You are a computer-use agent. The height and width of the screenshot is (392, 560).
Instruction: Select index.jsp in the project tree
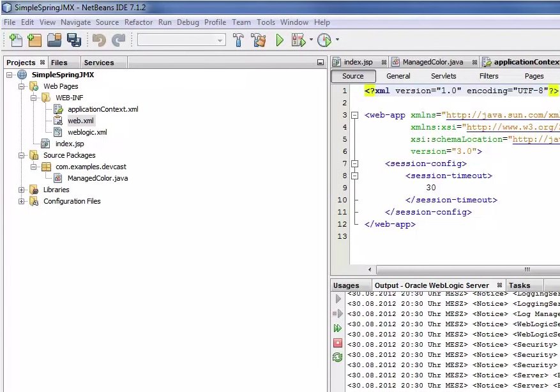point(70,144)
